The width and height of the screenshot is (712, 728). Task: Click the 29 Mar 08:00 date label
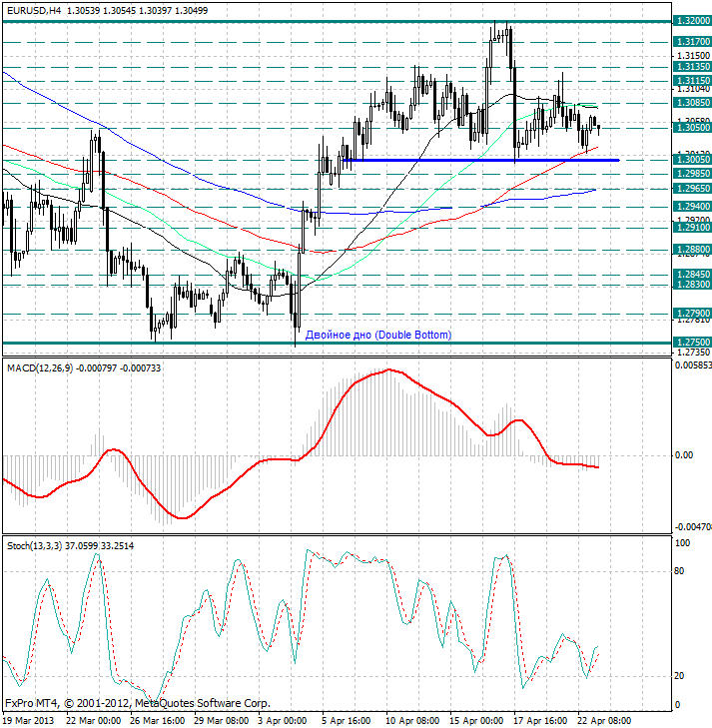pyautogui.click(x=221, y=721)
